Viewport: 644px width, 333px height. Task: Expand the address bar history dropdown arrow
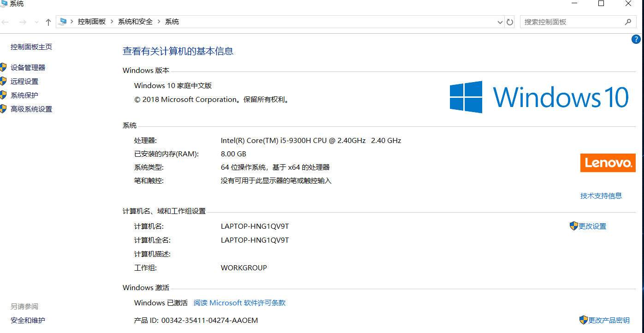click(x=500, y=22)
